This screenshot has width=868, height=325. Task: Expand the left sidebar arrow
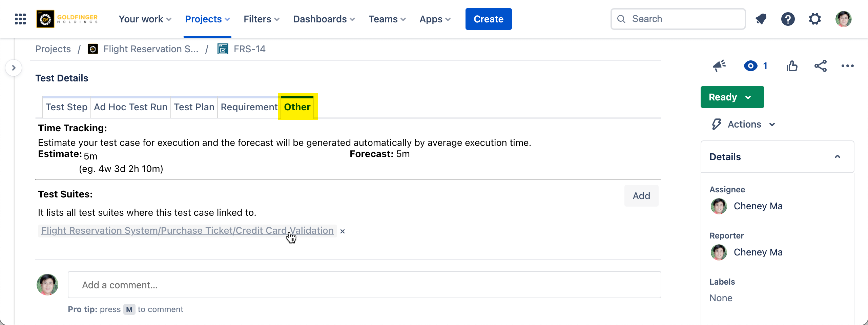14,68
